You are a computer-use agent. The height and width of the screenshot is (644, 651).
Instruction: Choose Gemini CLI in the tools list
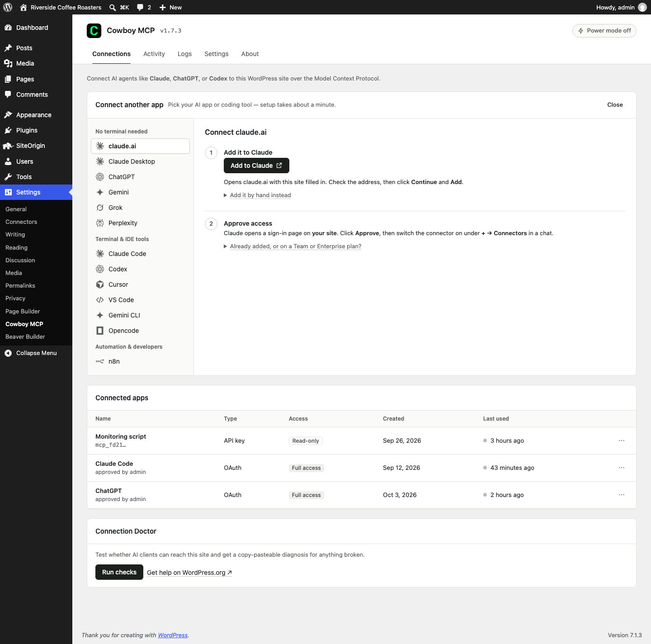(x=140, y=315)
